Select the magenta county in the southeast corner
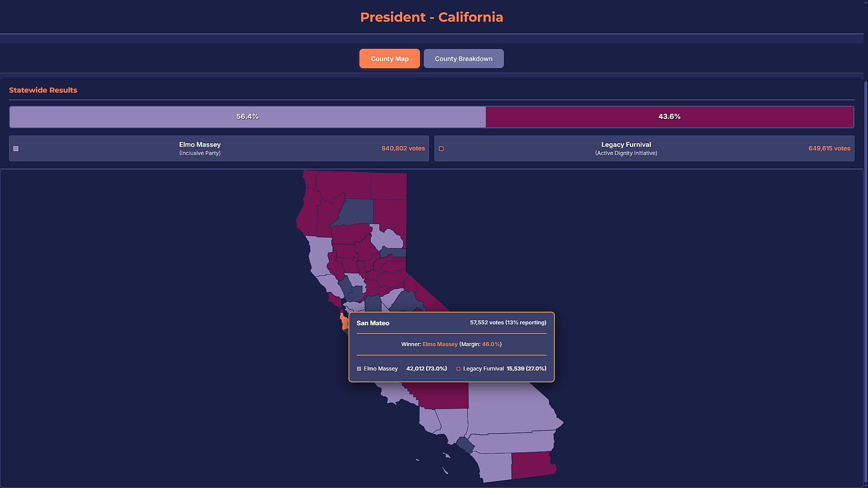The height and width of the screenshot is (488, 868). (x=533, y=465)
